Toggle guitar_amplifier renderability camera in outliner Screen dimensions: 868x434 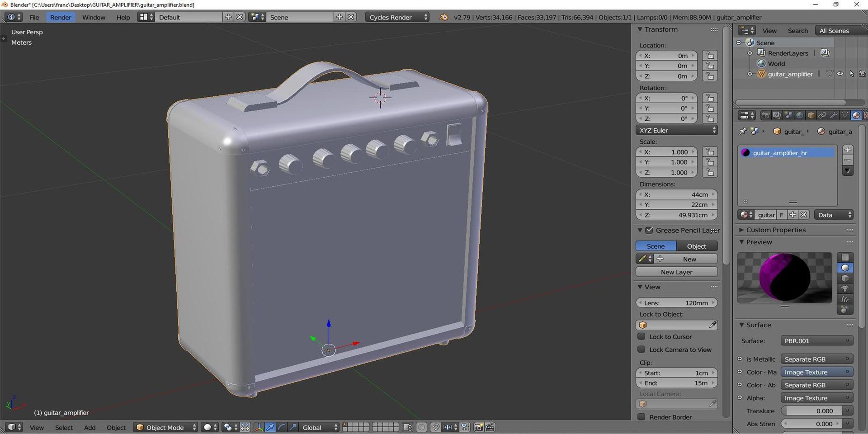tap(863, 74)
